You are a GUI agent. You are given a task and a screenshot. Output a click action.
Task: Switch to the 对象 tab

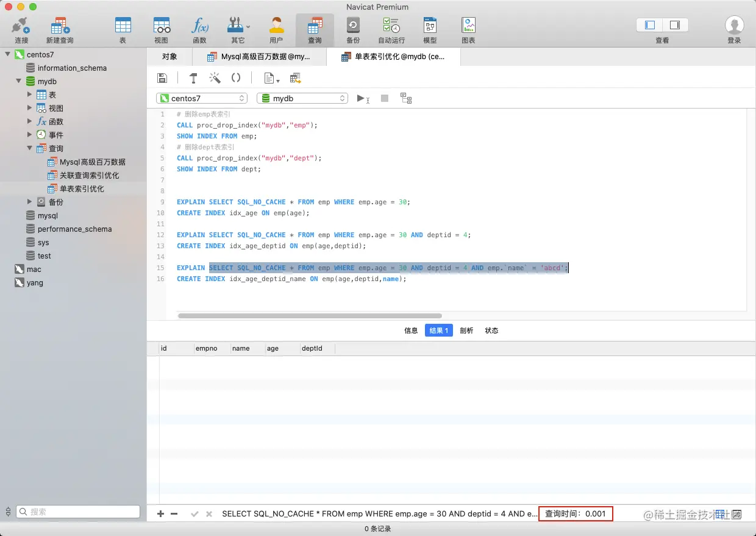pyautogui.click(x=169, y=57)
